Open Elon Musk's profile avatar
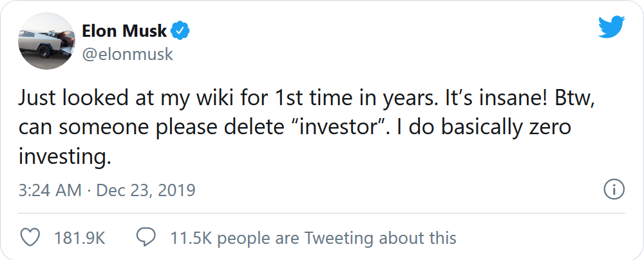This screenshot has height=260, width=644. pos(44,42)
